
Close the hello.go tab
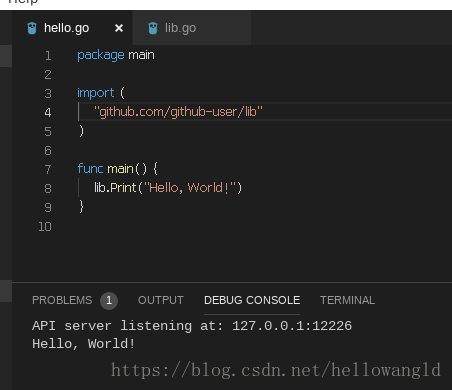point(119,28)
